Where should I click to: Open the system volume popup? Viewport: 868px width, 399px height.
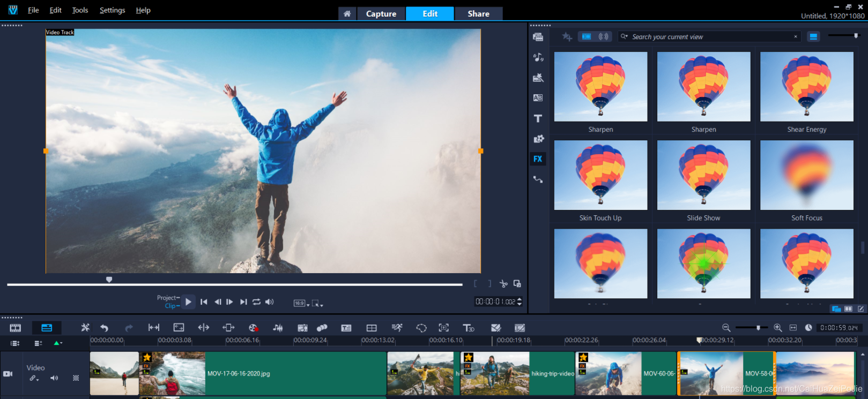[x=269, y=302]
